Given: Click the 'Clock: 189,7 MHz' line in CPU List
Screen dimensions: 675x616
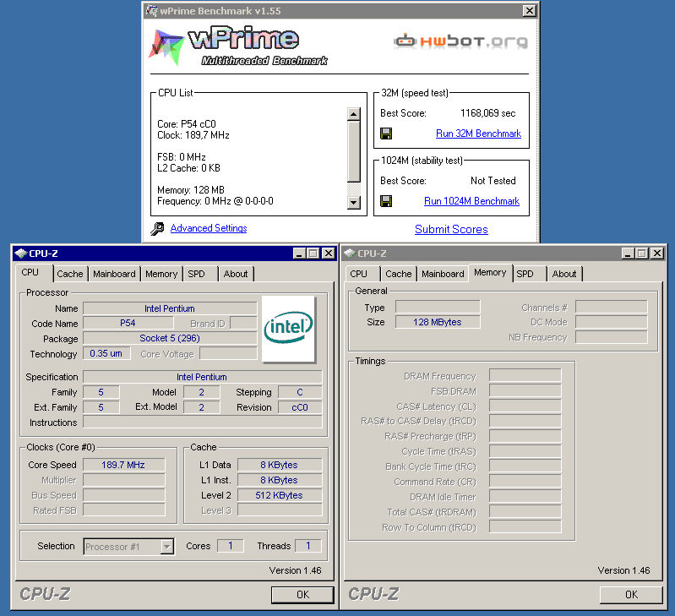Looking at the screenshot, I should pyautogui.click(x=193, y=135).
